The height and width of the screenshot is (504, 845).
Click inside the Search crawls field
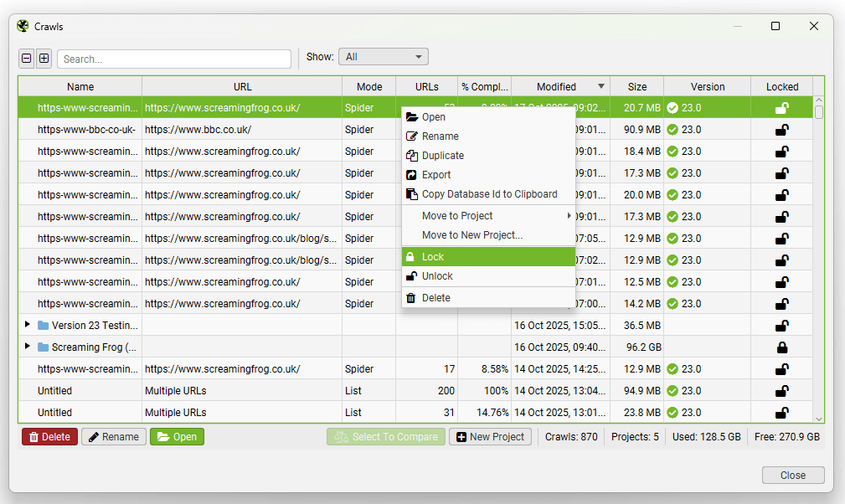[x=173, y=59]
